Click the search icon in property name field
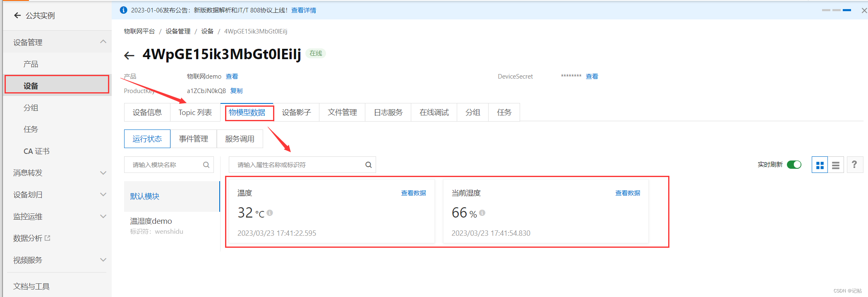 point(368,165)
